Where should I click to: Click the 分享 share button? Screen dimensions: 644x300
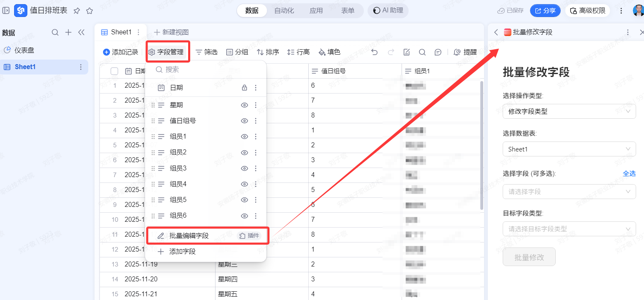pyautogui.click(x=545, y=11)
